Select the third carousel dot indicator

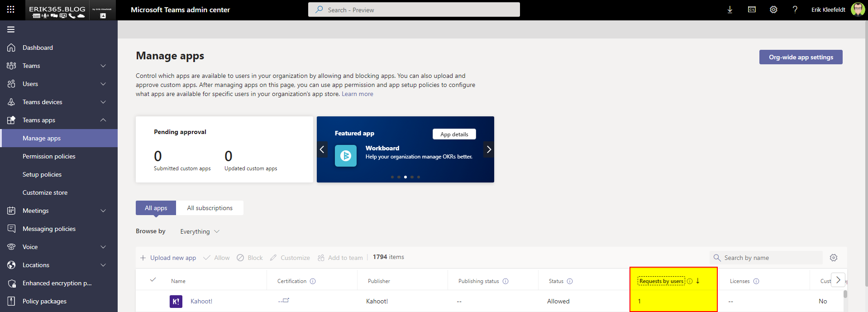pyautogui.click(x=405, y=177)
